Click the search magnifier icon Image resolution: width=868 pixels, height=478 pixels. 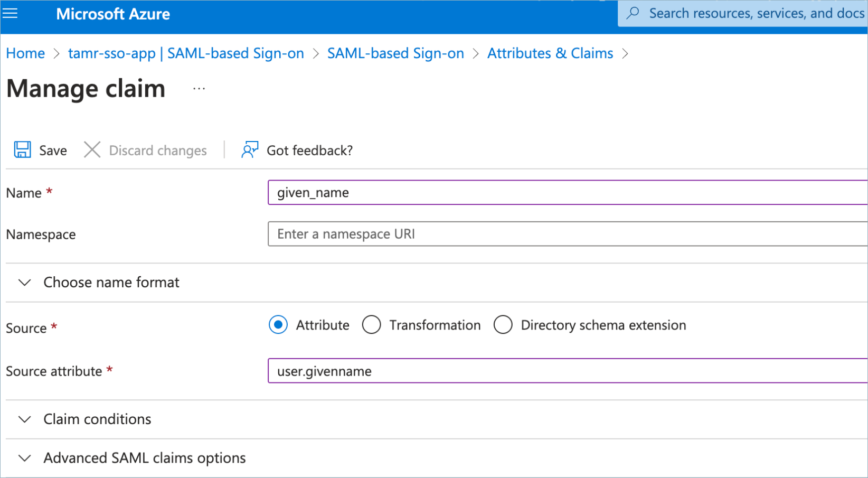pyautogui.click(x=633, y=13)
